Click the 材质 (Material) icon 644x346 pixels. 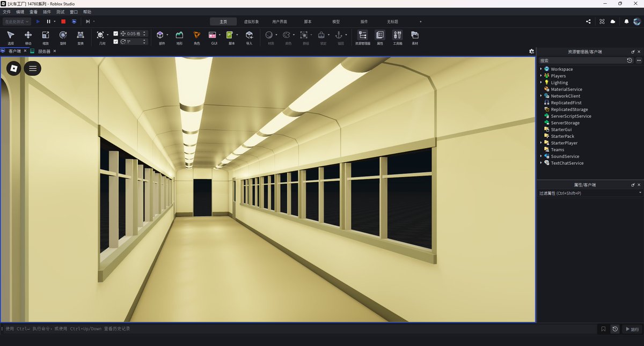coord(269,35)
